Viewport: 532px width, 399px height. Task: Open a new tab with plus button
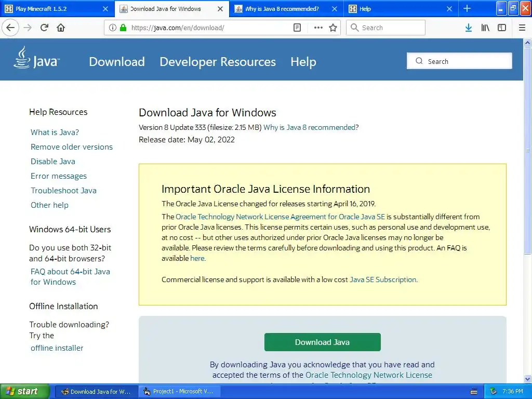point(467,8)
